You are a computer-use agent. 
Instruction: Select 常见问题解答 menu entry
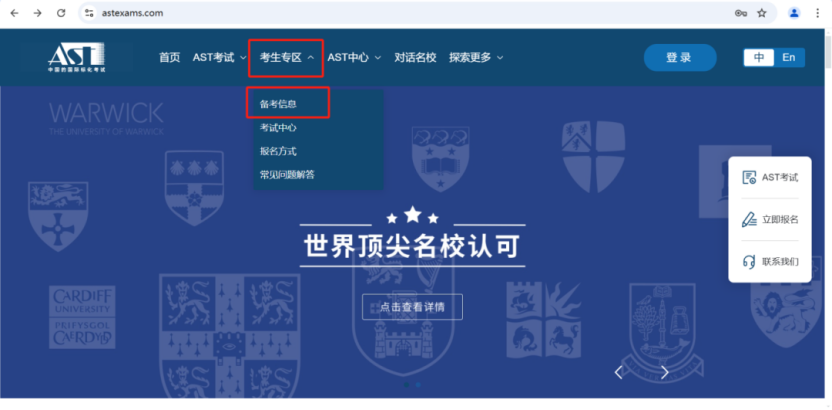(x=287, y=175)
